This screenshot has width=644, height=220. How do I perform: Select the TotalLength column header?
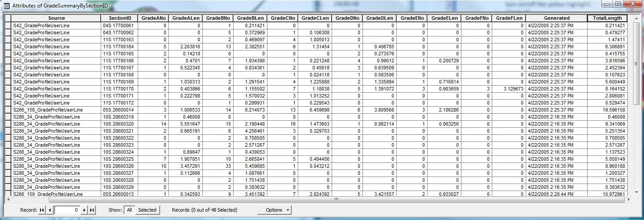(x=607, y=18)
